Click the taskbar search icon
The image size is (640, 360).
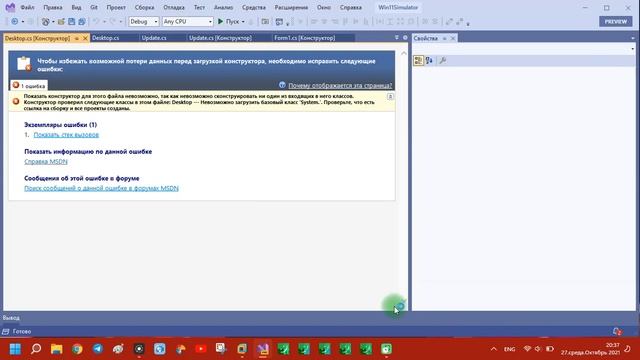36,349
